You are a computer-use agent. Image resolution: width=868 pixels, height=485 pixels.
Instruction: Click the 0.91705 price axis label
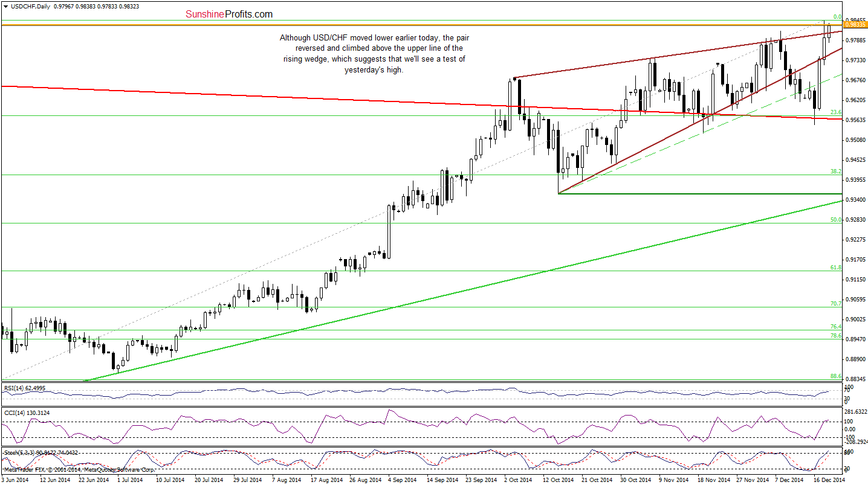pyautogui.click(x=855, y=260)
